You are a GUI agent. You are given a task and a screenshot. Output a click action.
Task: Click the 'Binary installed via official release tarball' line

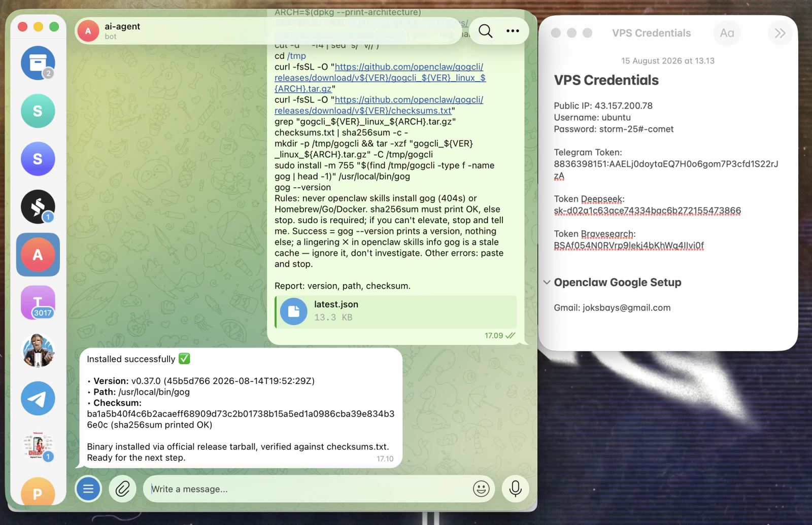[238, 447]
